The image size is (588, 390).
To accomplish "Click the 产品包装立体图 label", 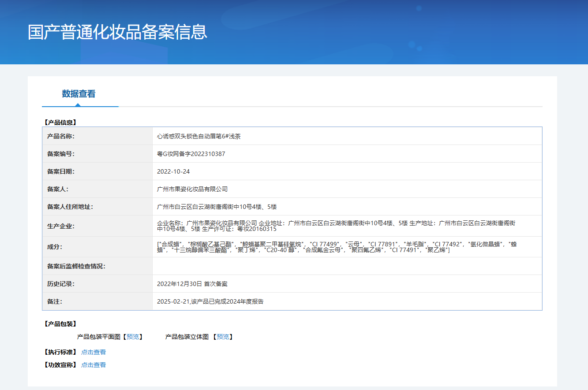I will [x=187, y=337].
